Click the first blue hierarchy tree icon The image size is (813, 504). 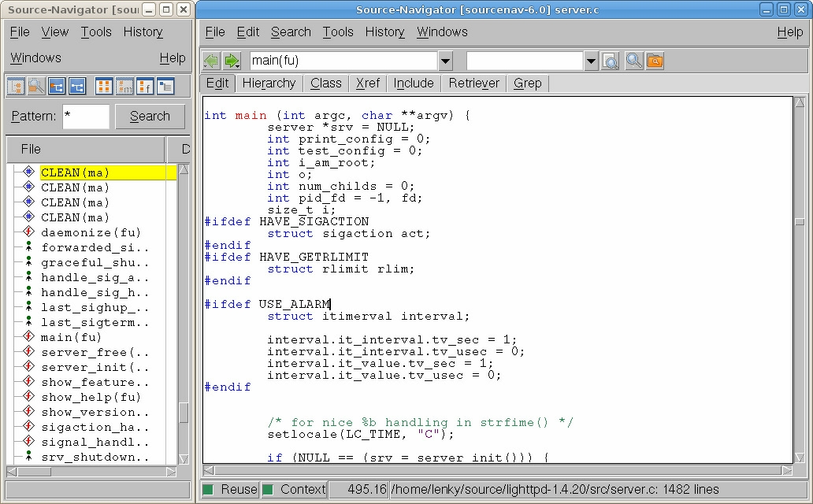(57, 86)
